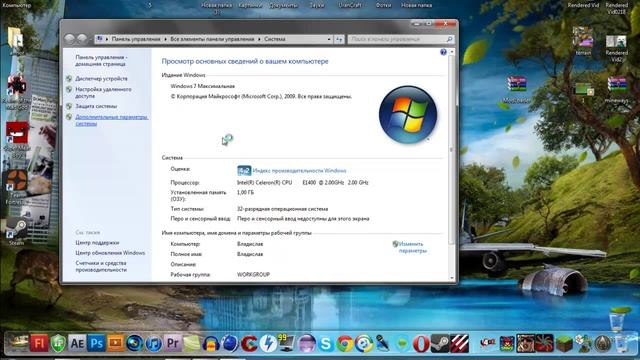
Task: Select Система breadcrumb item
Action: [x=275, y=39]
